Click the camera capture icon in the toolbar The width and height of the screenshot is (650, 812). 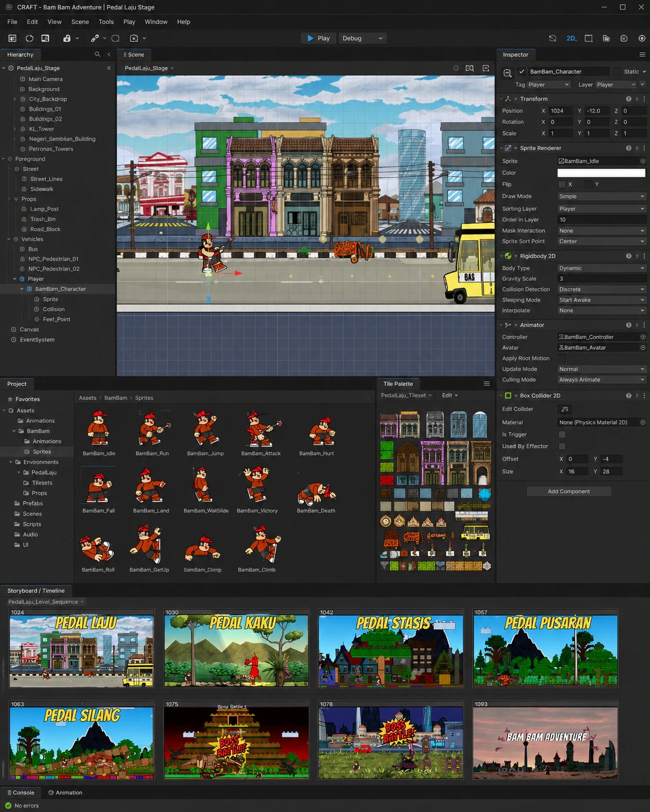(134, 38)
